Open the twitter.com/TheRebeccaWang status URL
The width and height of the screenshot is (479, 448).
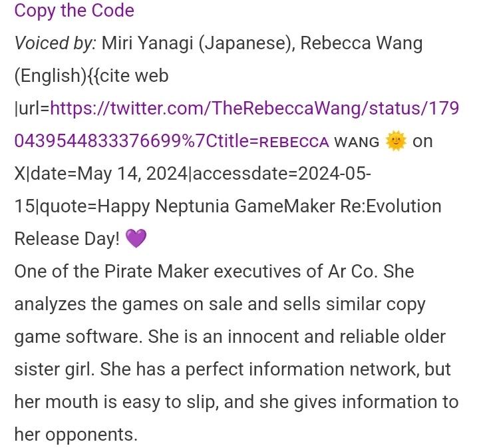pos(254,109)
